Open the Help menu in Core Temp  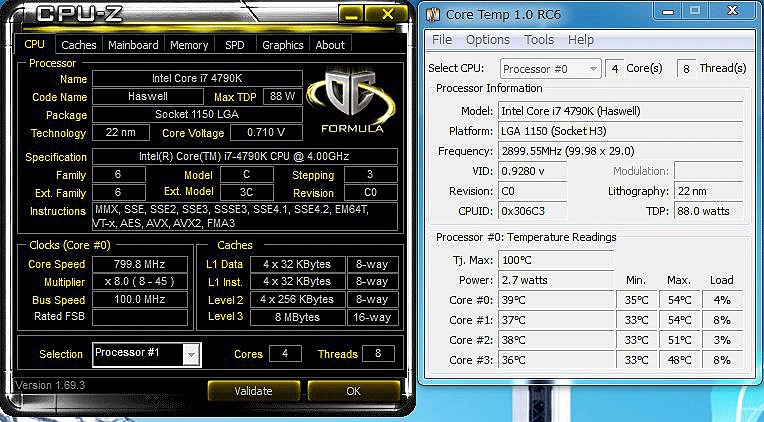(x=581, y=39)
